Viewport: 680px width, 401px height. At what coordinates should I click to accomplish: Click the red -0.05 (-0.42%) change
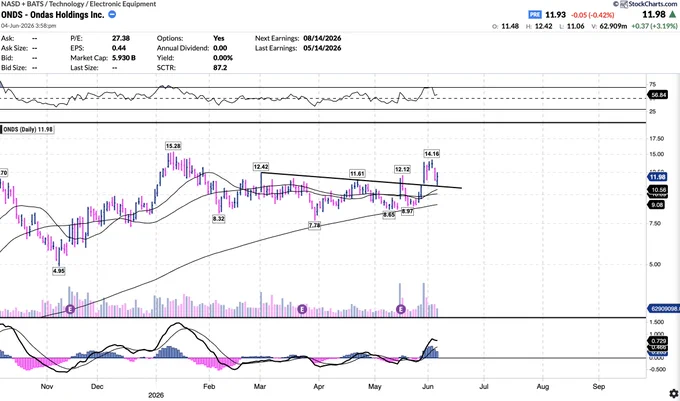click(x=592, y=15)
